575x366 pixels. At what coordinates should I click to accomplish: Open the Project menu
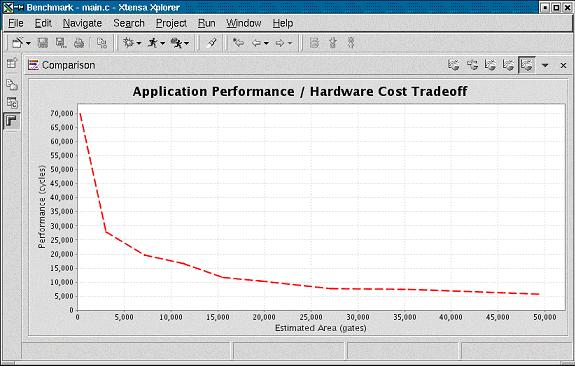pyautogui.click(x=171, y=23)
